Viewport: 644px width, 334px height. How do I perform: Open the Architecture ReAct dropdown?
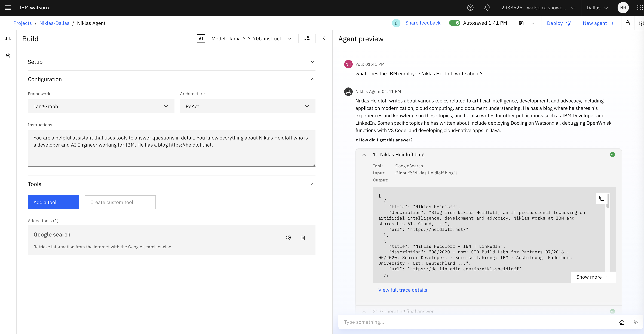(x=247, y=106)
